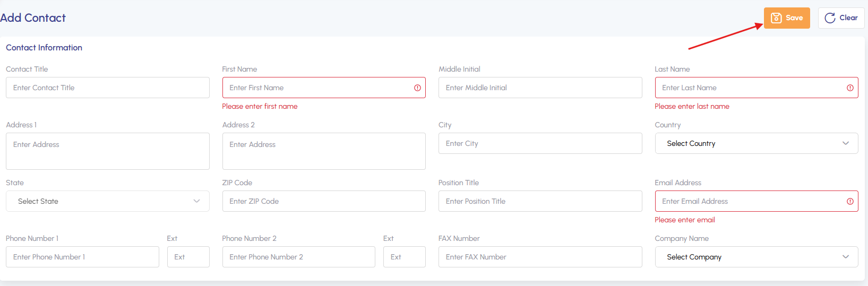Focus the Contact Title input field
868x286 pixels.
click(x=107, y=88)
